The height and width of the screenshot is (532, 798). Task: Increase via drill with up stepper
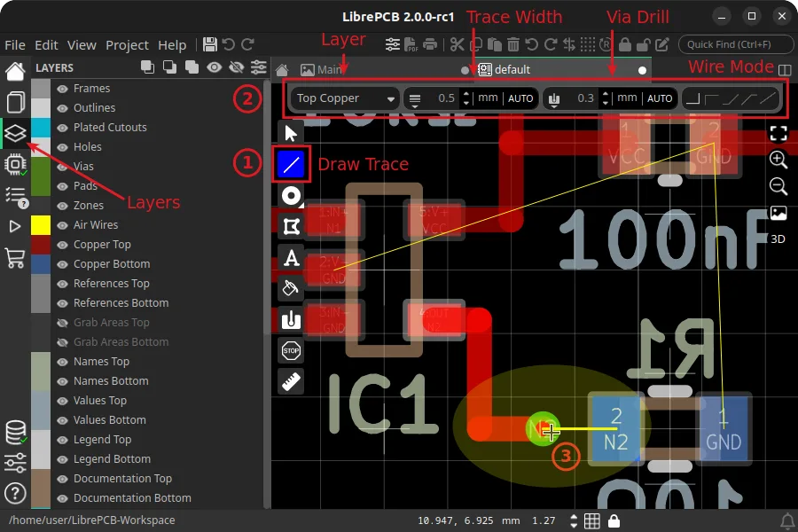[x=605, y=93]
